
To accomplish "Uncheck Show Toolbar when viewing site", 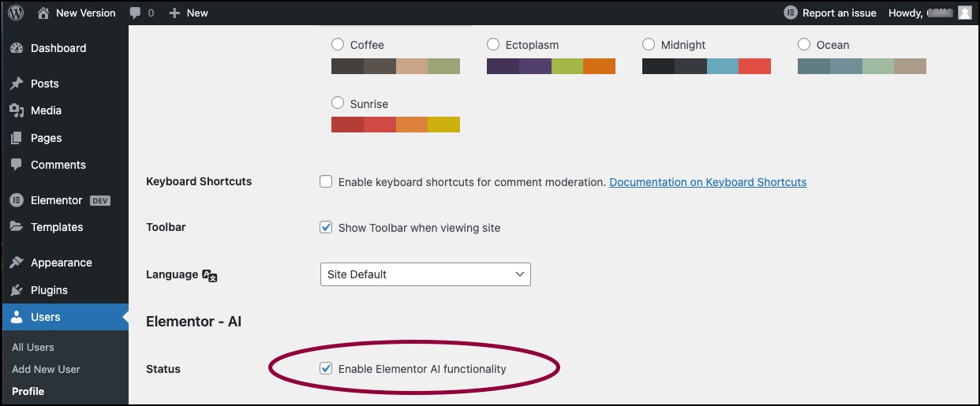I will [x=326, y=227].
